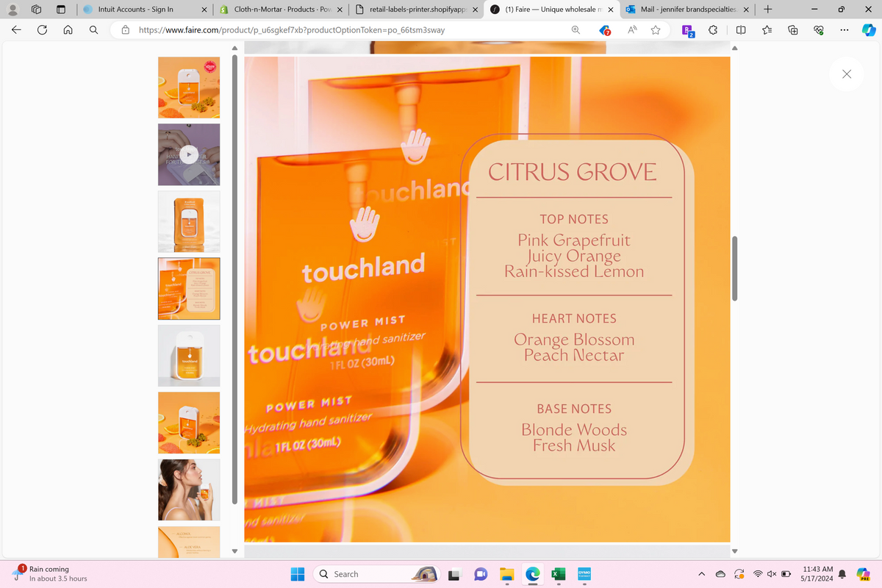The image size is (882, 588).
Task: Open Task View on the taskbar
Action: tap(455, 574)
